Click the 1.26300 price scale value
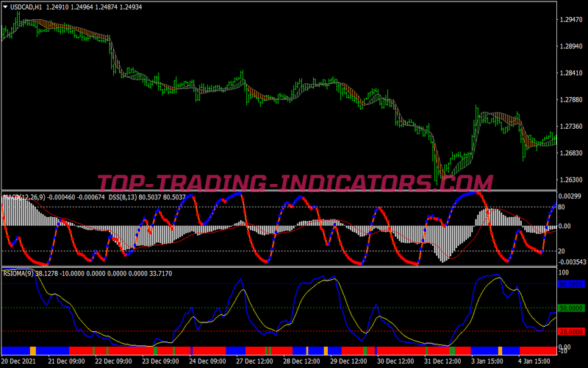Screen dimensions: 588x368 tap(572, 180)
